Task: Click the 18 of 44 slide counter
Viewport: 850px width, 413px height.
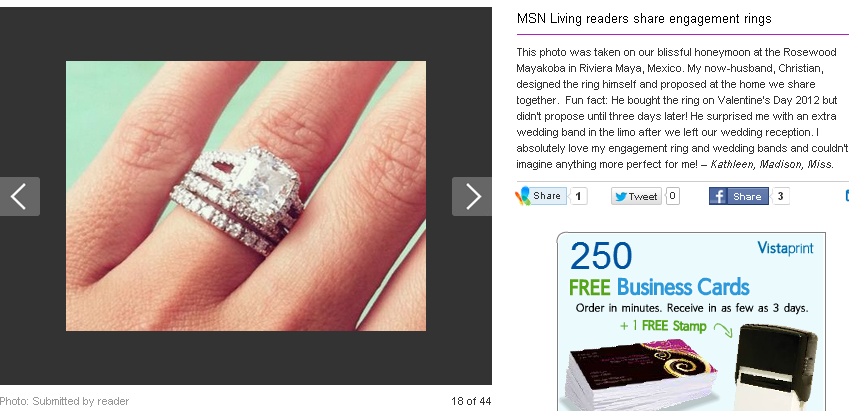Action: (471, 401)
